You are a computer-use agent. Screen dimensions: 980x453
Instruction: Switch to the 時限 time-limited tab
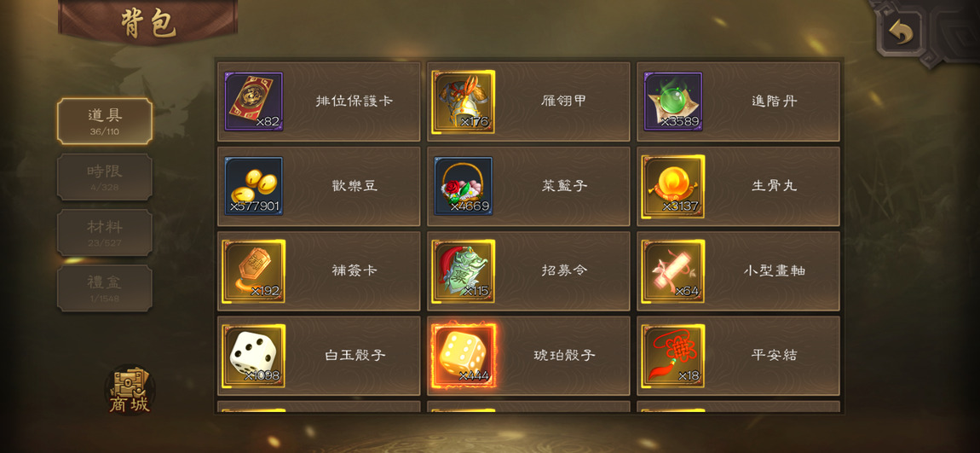click(x=104, y=177)
